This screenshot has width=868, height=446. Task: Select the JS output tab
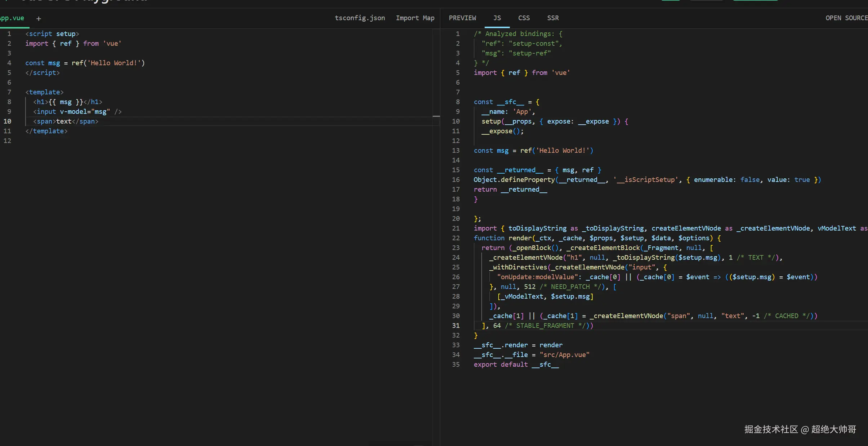click(497, 18)
